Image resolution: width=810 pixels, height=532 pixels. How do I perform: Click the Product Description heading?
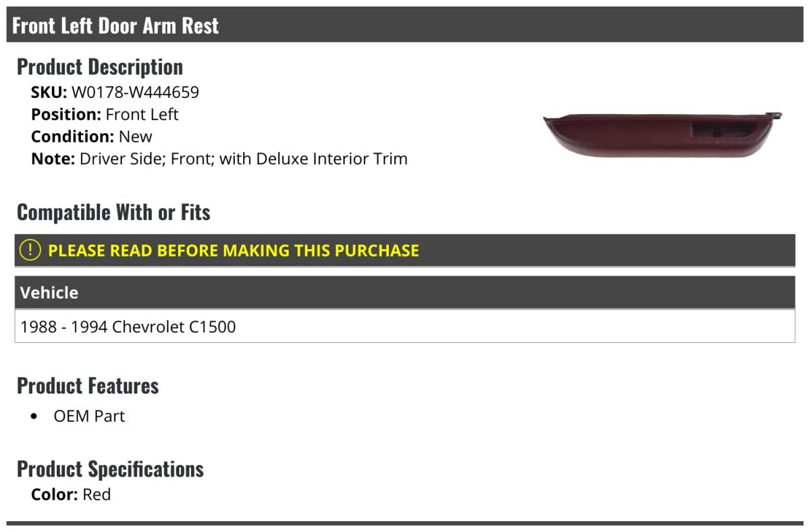pyautogui.click(x=100, y=67)
